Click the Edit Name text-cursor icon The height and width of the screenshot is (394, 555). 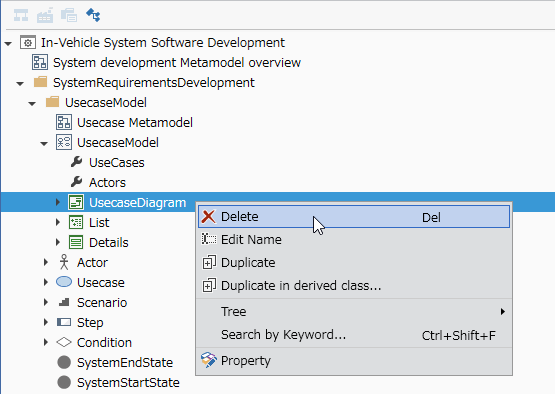209,239
